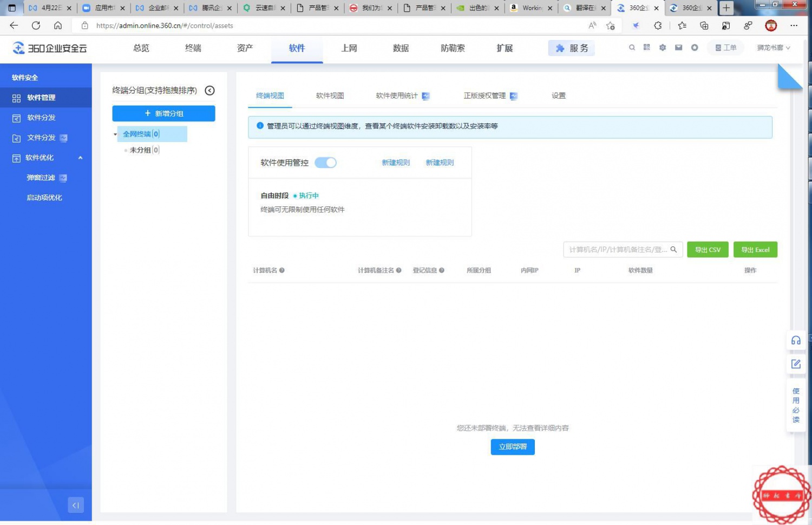This screenshot has height=525, width=812.
Task: Go to the 资产 top navigation item
Action: (x=245, y=48)
